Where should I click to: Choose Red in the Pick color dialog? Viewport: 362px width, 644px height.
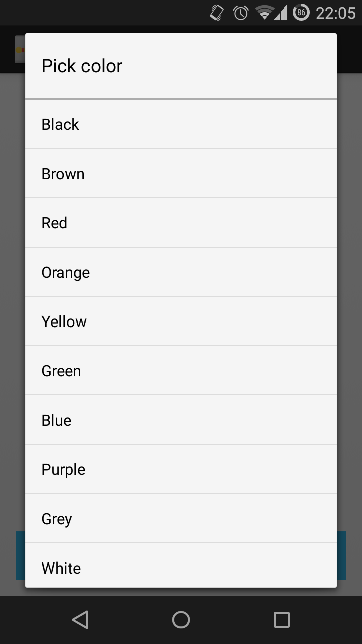point(181,222)
